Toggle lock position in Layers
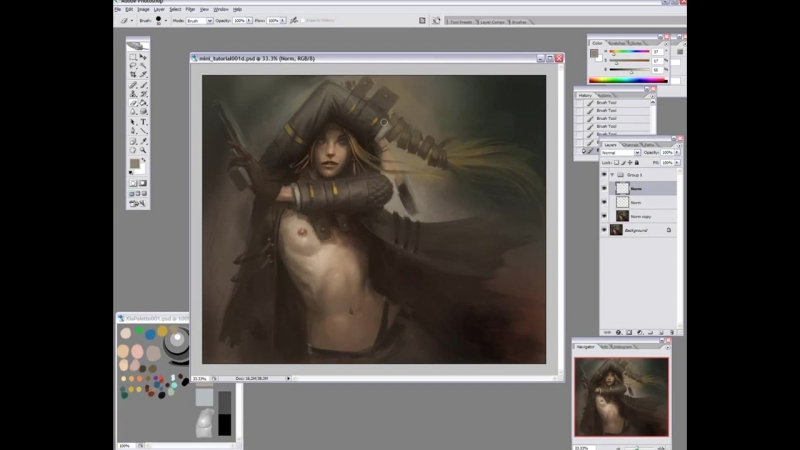 (630, 162)
